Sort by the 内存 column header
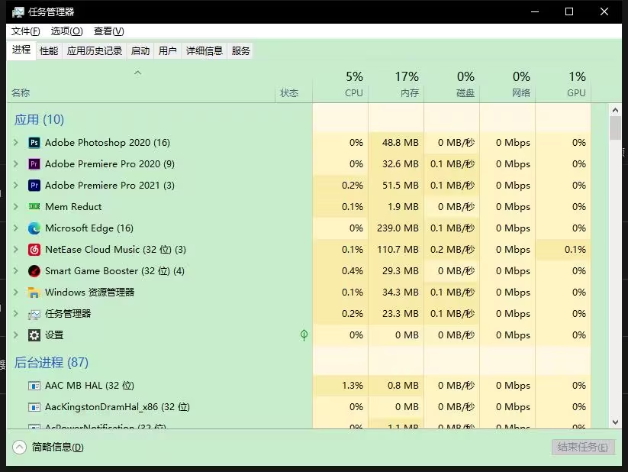 point(396,84)
